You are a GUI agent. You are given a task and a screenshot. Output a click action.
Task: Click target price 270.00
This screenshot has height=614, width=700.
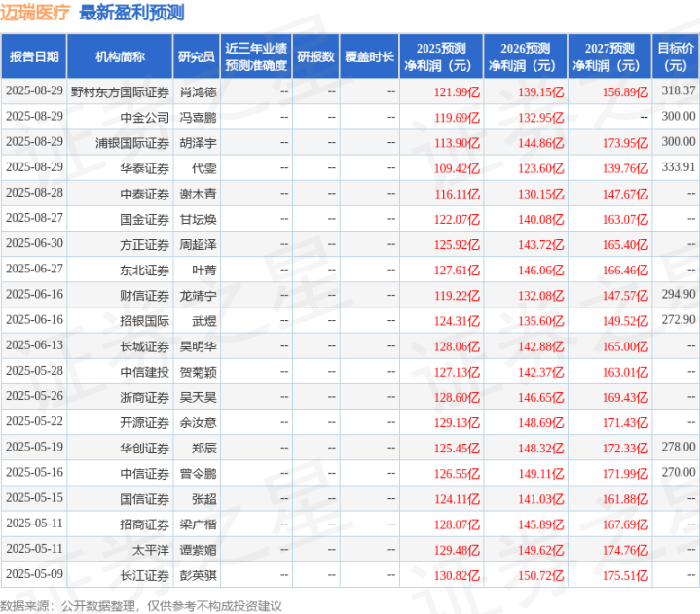[679, 472]
